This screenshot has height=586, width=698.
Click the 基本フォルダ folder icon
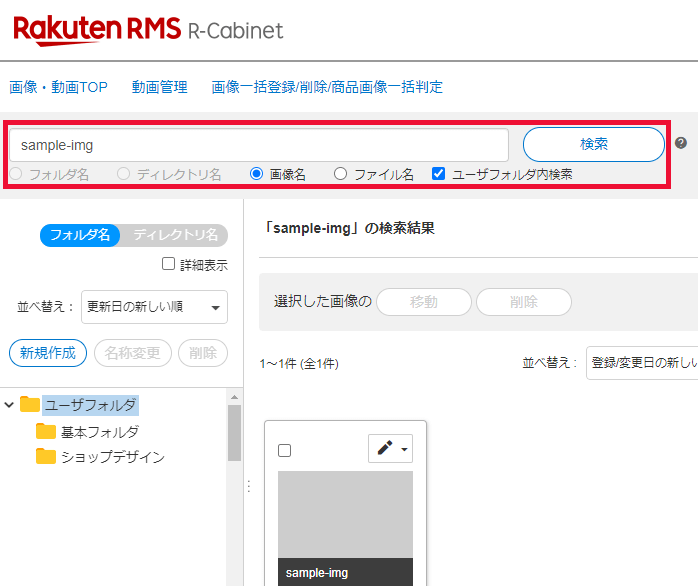click(x=46, y=431)
